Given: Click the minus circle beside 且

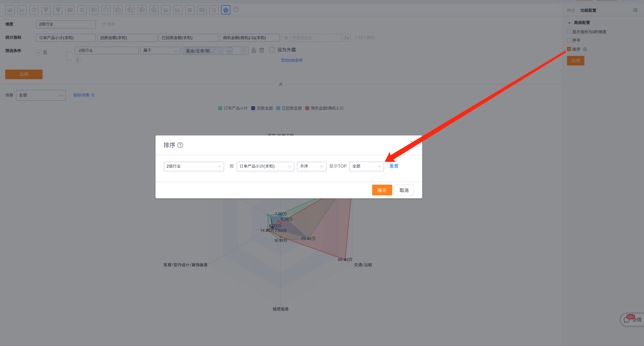Looking at the screenshot, I should (39, 53).
